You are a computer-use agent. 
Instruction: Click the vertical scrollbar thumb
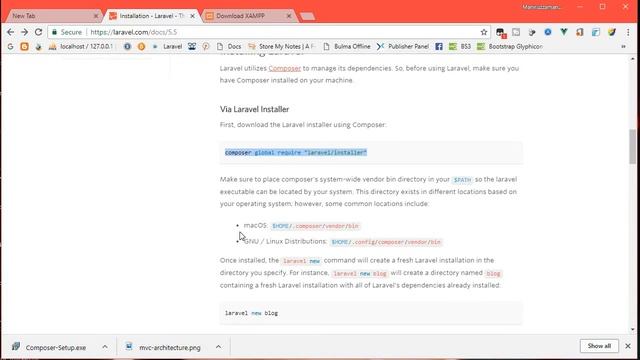coord(632,146)
